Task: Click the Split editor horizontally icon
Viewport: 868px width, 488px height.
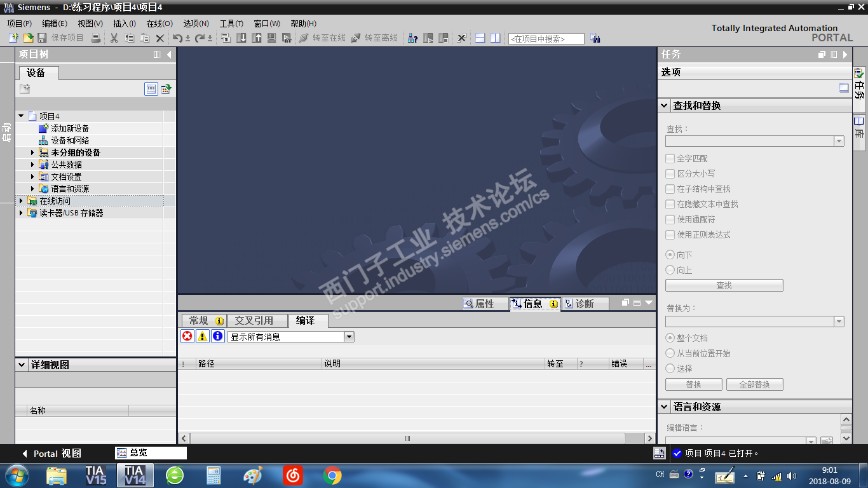Action: tap(480, 38)
